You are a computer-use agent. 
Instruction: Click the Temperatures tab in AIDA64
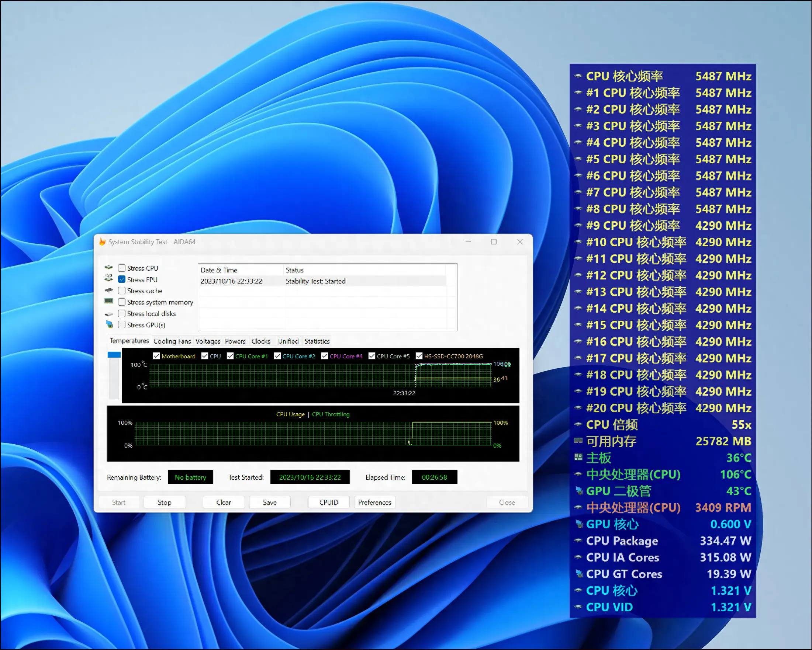point(129,341)
